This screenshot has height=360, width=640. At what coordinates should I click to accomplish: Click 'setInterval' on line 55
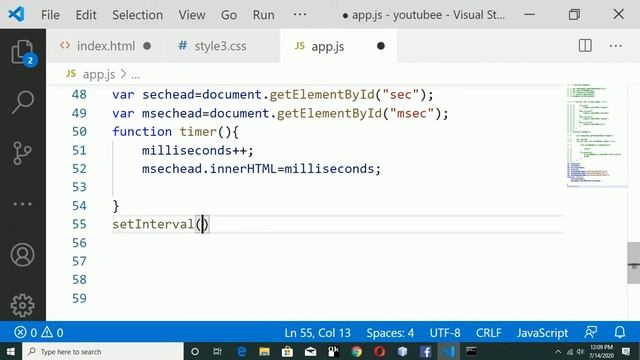[x=153, y=224]
